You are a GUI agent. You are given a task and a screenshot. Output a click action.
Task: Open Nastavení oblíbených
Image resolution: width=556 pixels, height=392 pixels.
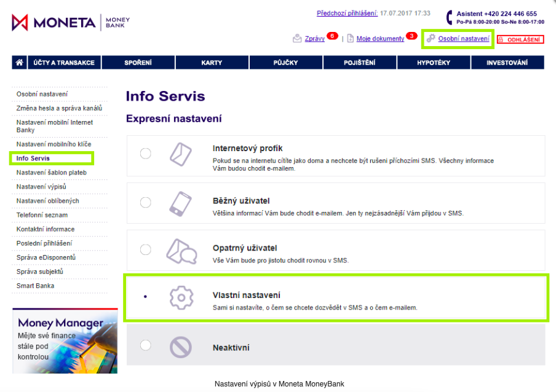47,201
